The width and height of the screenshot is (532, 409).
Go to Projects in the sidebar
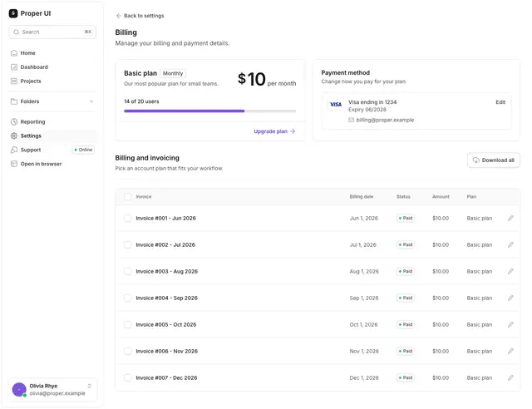coord(52,81)
